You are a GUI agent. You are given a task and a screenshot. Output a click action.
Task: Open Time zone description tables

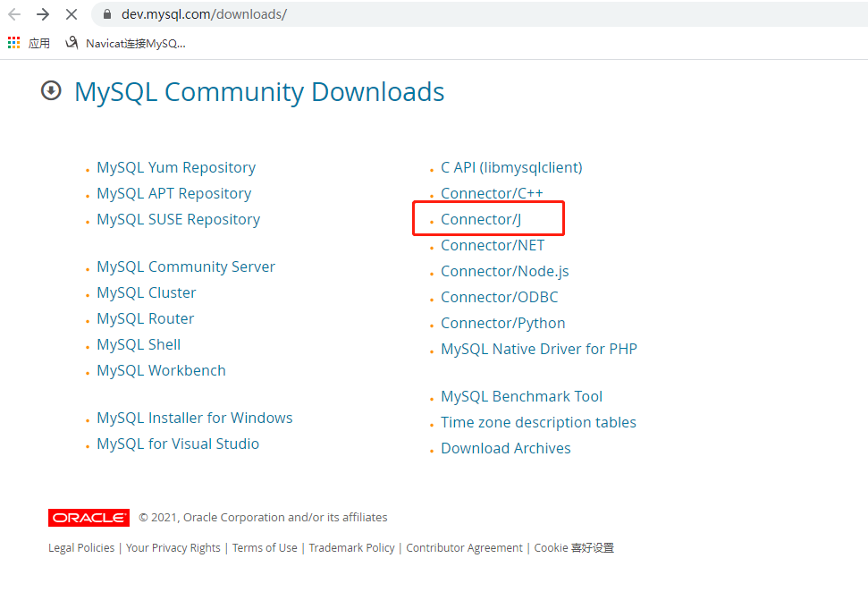[538, 423]
